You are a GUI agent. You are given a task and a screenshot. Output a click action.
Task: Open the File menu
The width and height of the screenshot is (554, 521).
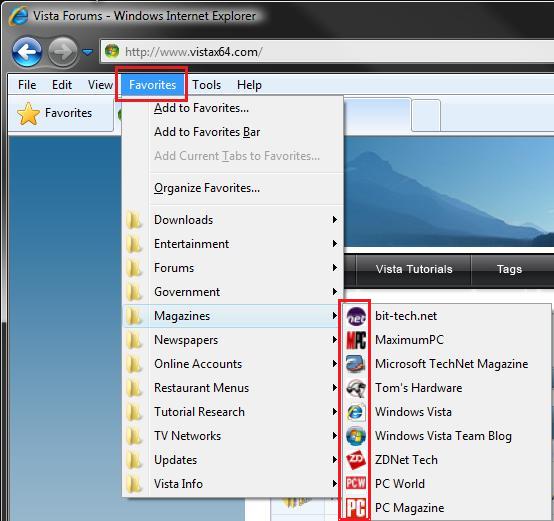[27, 85]
